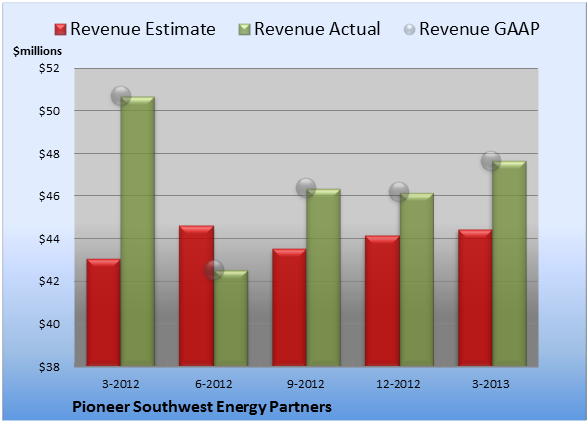The width and height of the screenshot is (588, 422).
Task: Select the green actual bar for 3-2013
Action: click(x=509, y=263)
